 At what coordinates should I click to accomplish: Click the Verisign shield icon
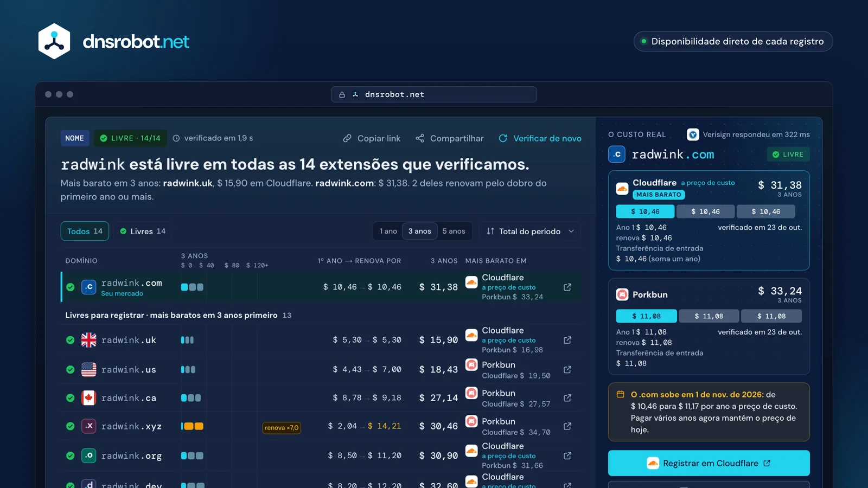pos(693,134)
